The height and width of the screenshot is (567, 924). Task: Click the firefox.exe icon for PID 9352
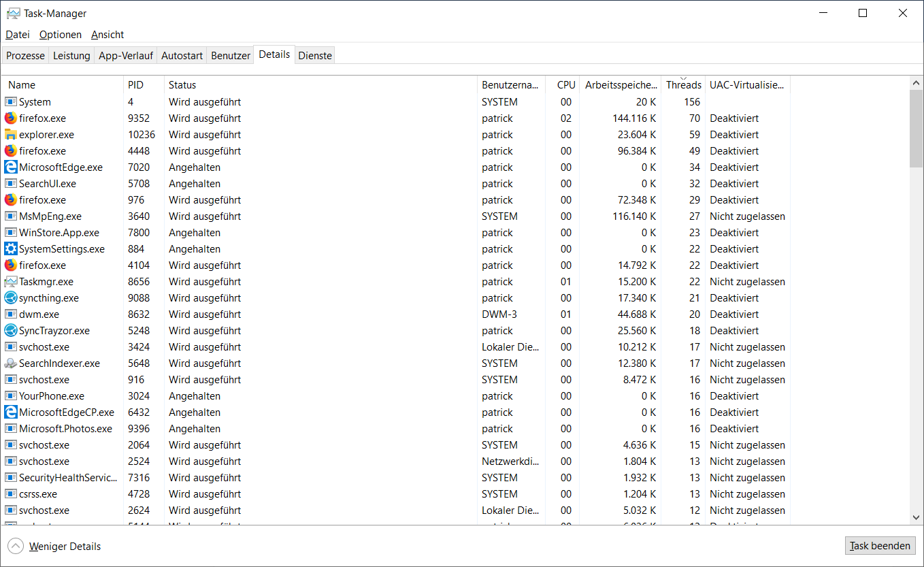11,118
